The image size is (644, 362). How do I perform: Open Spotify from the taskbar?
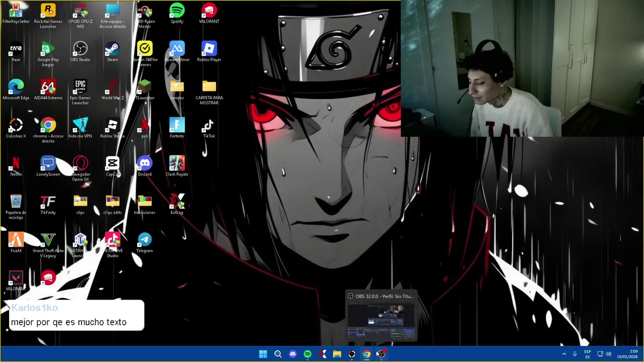(x=307, y=354)
